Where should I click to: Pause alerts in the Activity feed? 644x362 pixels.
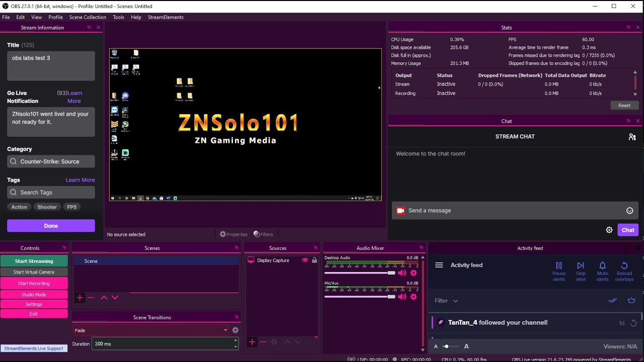559,271
